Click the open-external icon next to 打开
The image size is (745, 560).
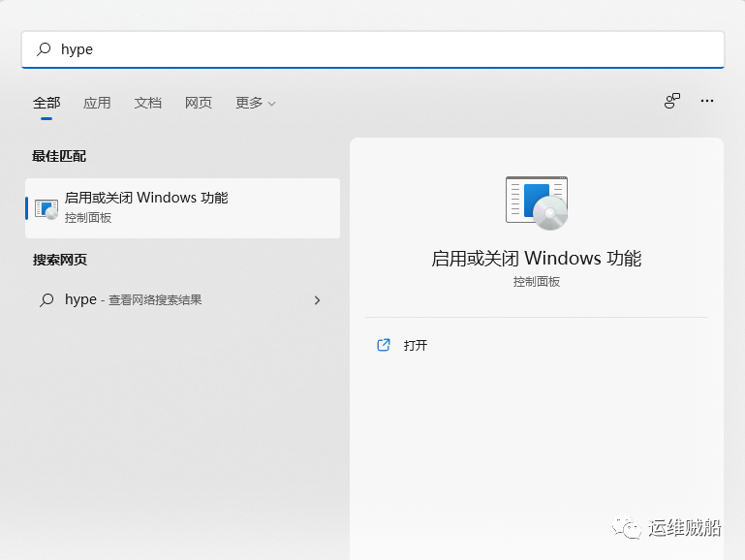(x=384, y=345)
